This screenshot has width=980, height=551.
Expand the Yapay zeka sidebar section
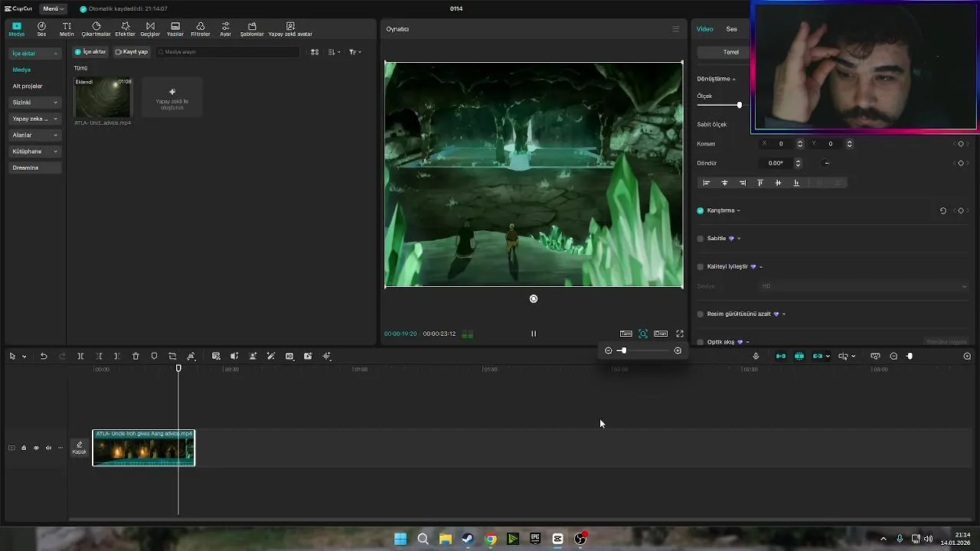click(34, 119)
